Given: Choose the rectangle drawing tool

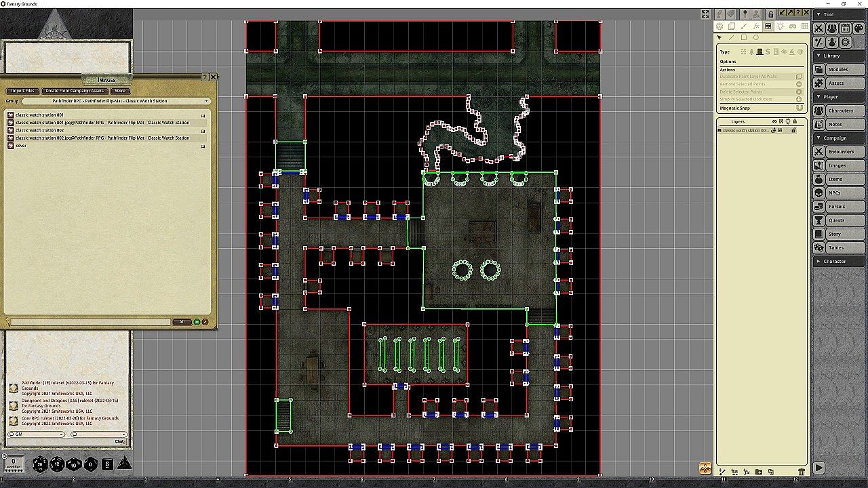Looking at the screenshot, I should [x=744, y=38].
